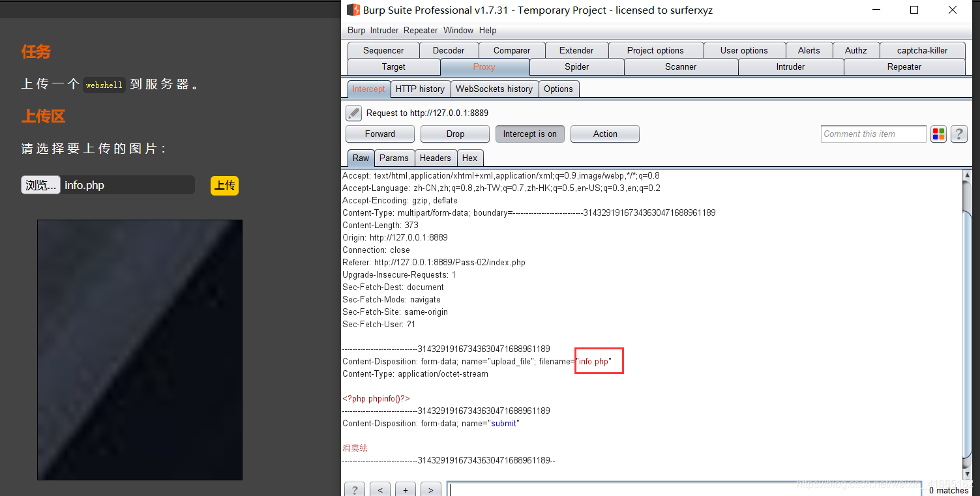Open the Intruder tool tab
The image size is (980, 496).
pyautogui.click(x=791, y=66)
